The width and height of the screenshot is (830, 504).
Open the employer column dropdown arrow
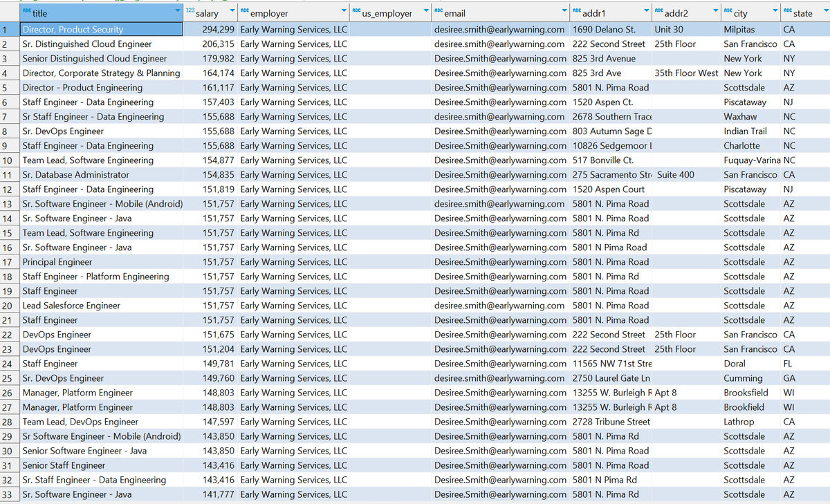pyautogui.click(x=344, y=11)
